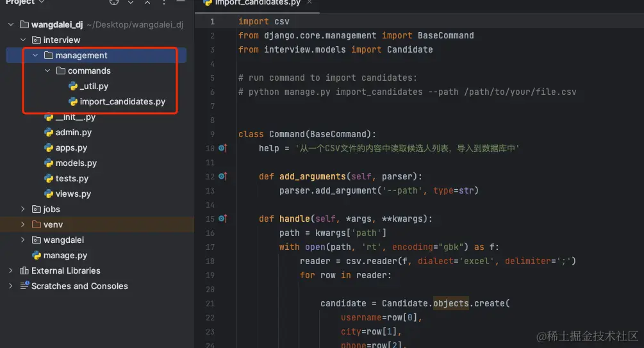Click the package folder icon of interview
The width and height of the screenshot is (644, 348).
[x=37, y=40]
